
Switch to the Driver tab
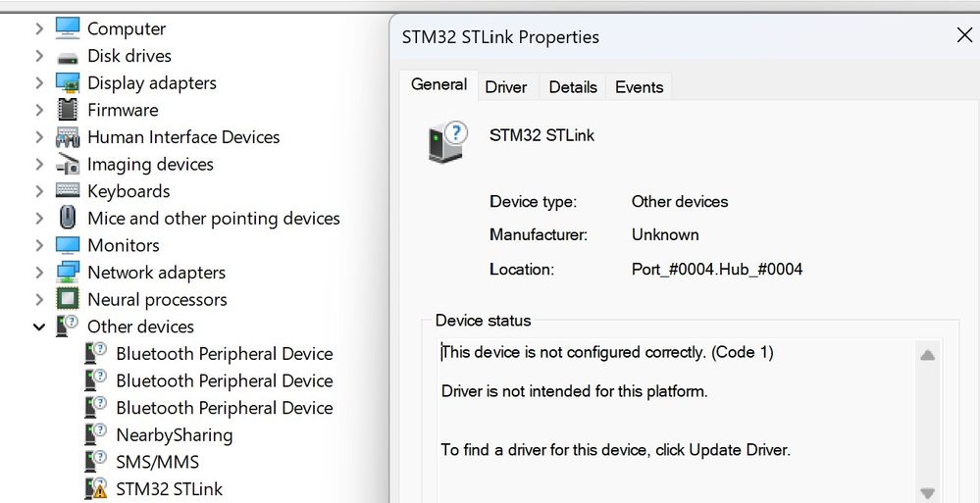click(x=506, y=87)
